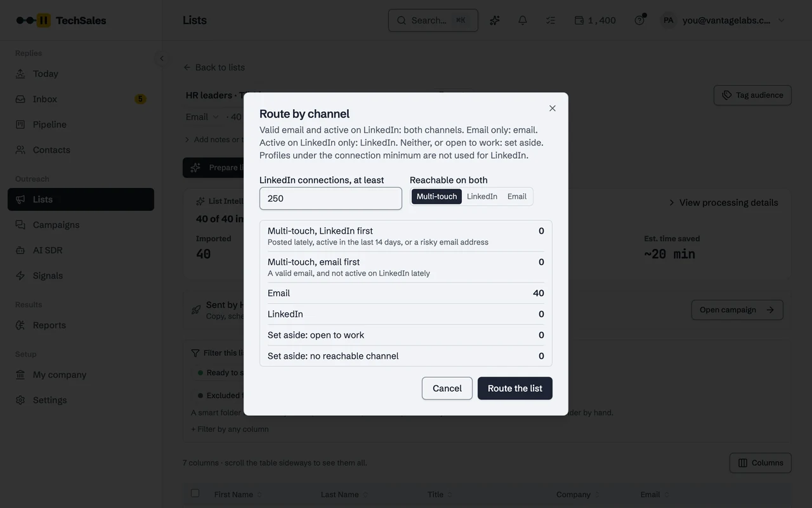
Task: Click Route the list button
Action: point(515,389)
